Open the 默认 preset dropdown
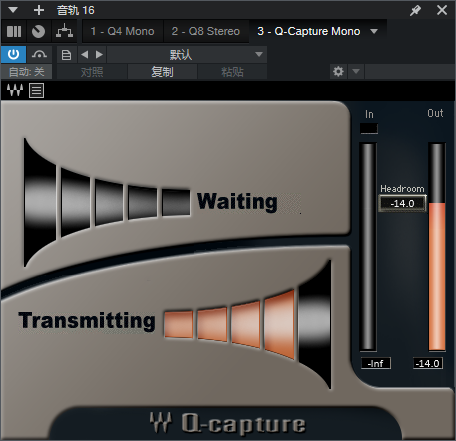 [187, 55]
